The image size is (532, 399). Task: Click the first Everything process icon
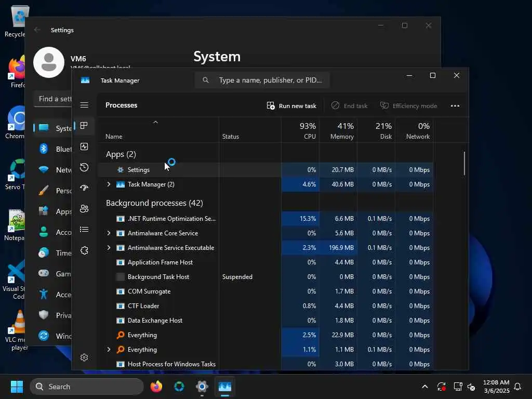tap(121, 335)
